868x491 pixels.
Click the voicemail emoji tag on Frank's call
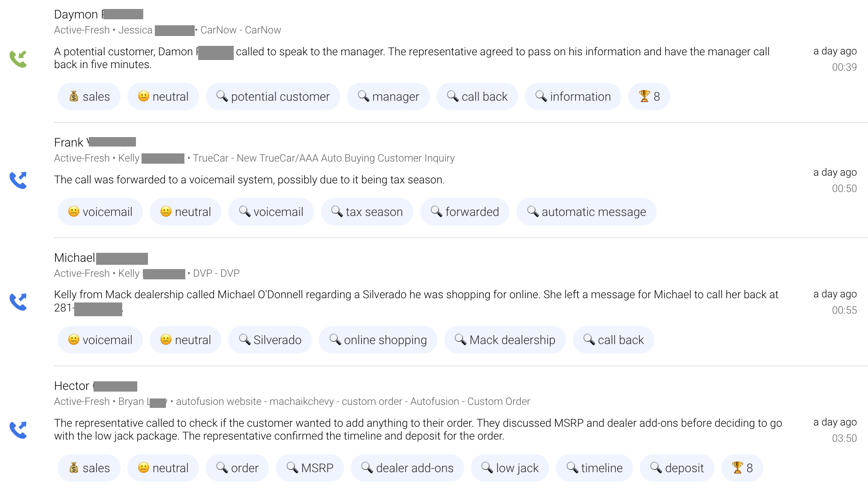(x=100, y=211)
